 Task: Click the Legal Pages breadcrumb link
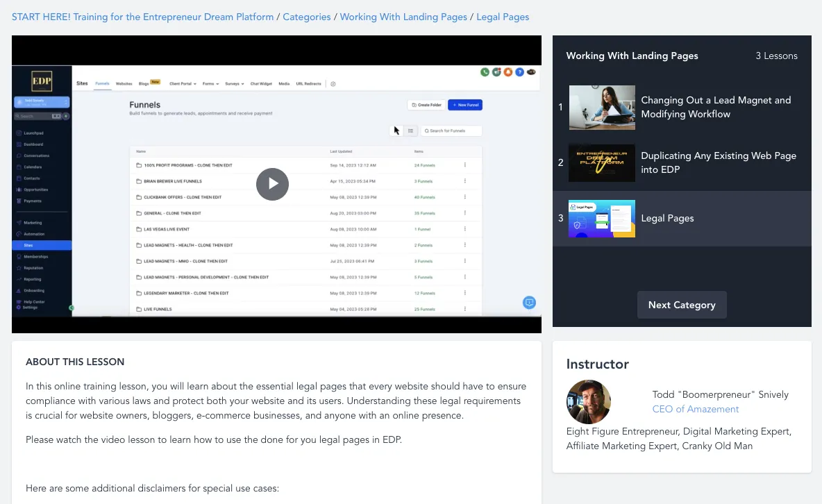click(x=503, y=17)
